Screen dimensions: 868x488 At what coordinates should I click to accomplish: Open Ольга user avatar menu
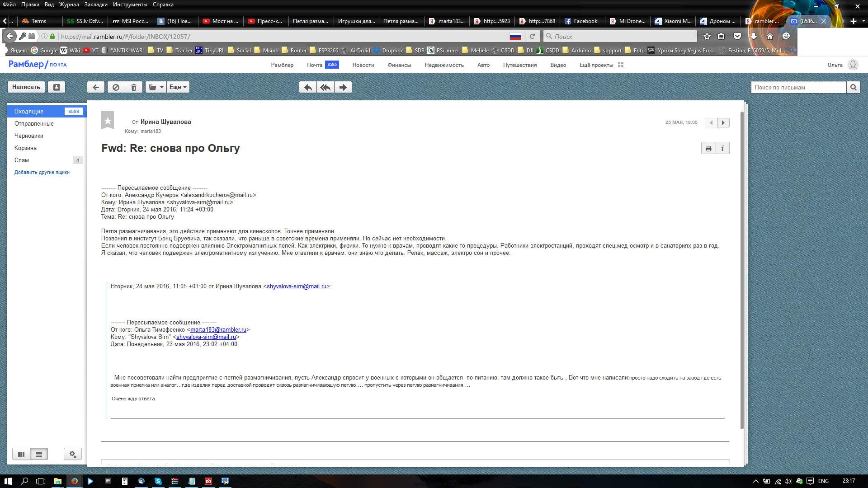[853, 65]
